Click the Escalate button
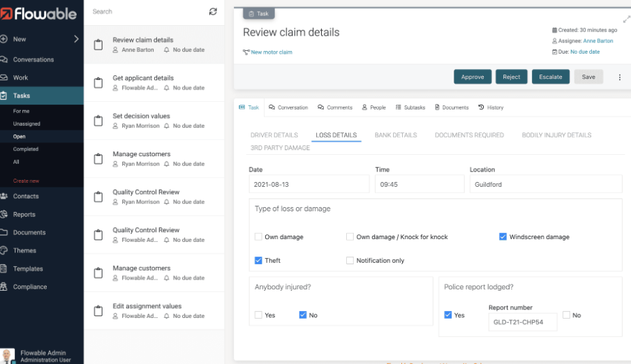Viewport: 631px width, 364px height. 550,77
